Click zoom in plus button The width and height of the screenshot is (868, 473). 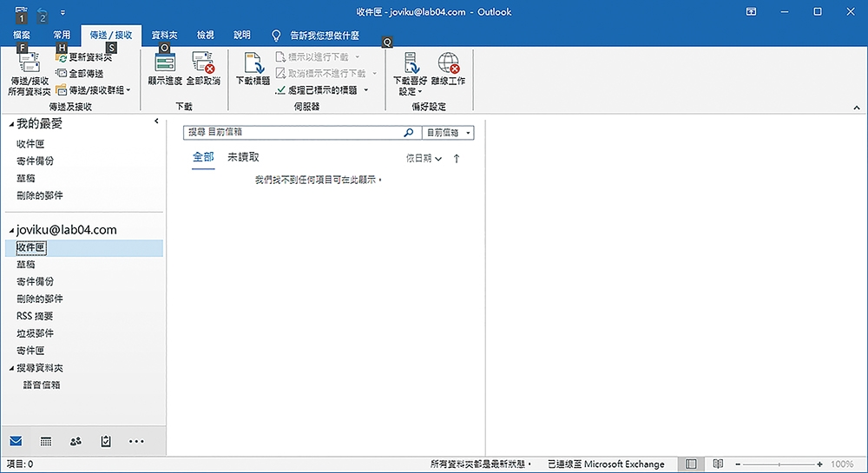(820, 464)
